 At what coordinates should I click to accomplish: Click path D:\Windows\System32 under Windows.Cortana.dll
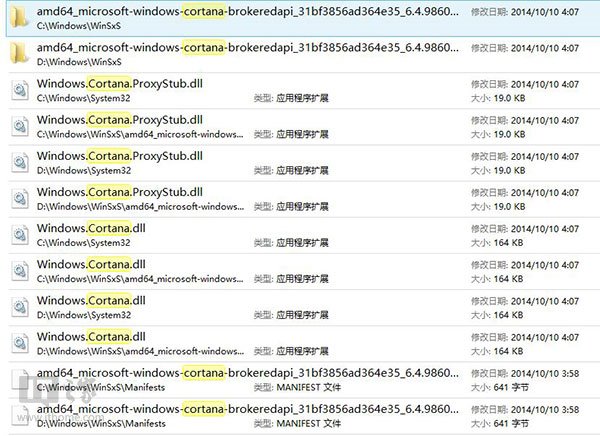click(x=84, y=315)
